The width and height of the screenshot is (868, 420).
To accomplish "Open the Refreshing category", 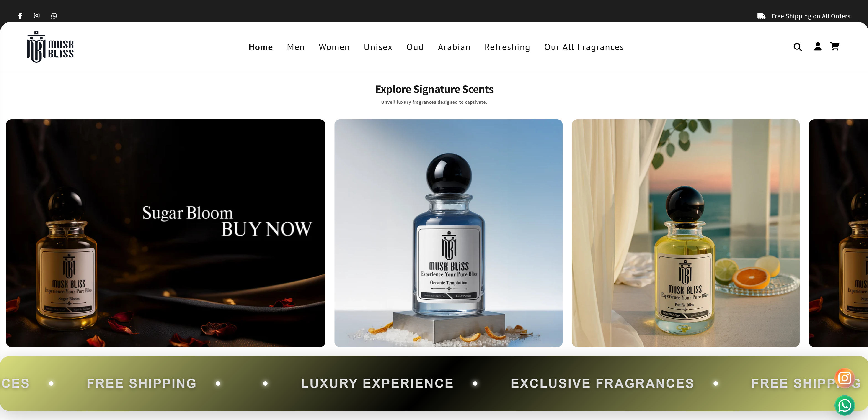I will [x=507, y=47].
